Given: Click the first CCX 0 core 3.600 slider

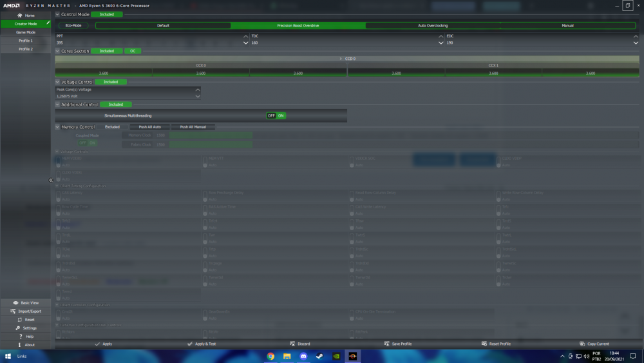Looking at the screenshot, I should coord(104,74).
